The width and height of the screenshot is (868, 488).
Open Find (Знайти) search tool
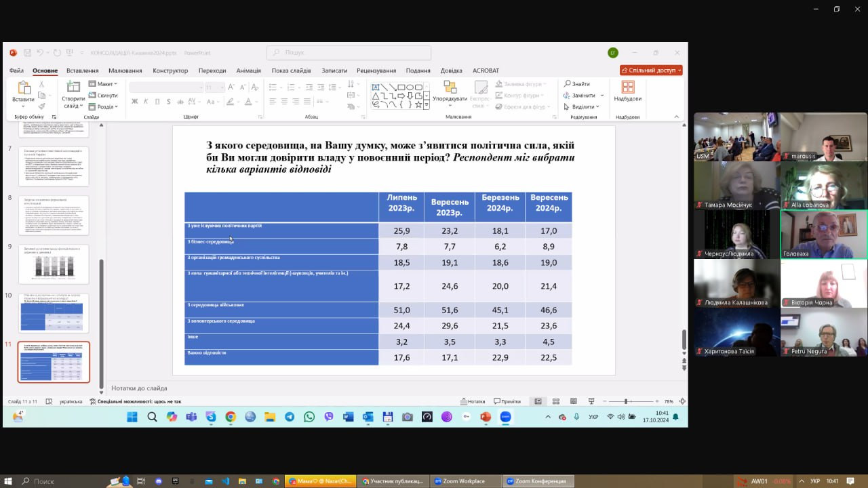click(577, 84)
